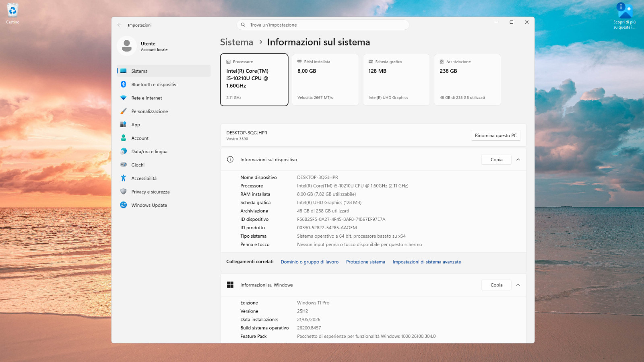644x362 pixels.
Task: Click the Personalizzazione paintbrush icon
Action: tap(124, 111)
